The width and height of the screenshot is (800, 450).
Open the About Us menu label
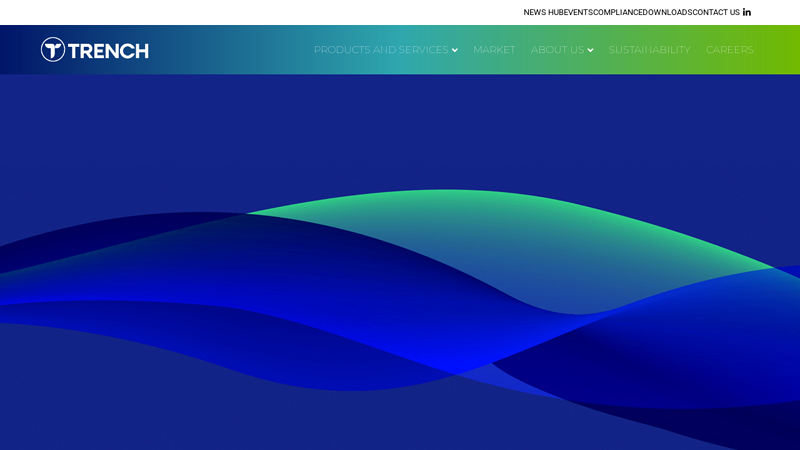557,50
